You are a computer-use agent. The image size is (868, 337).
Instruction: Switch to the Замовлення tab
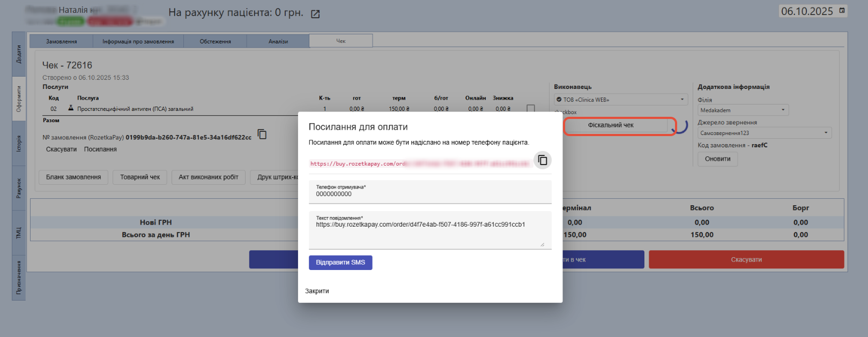[x=62, y=41]
